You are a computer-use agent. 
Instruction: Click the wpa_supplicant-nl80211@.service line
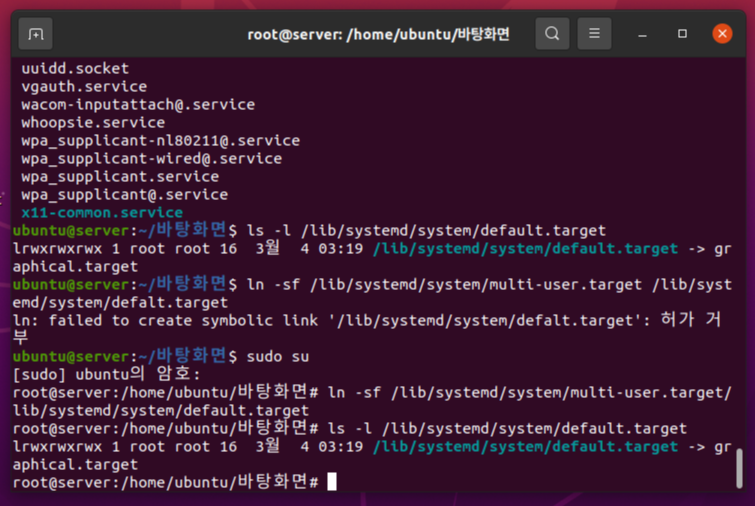pos(161,141)
